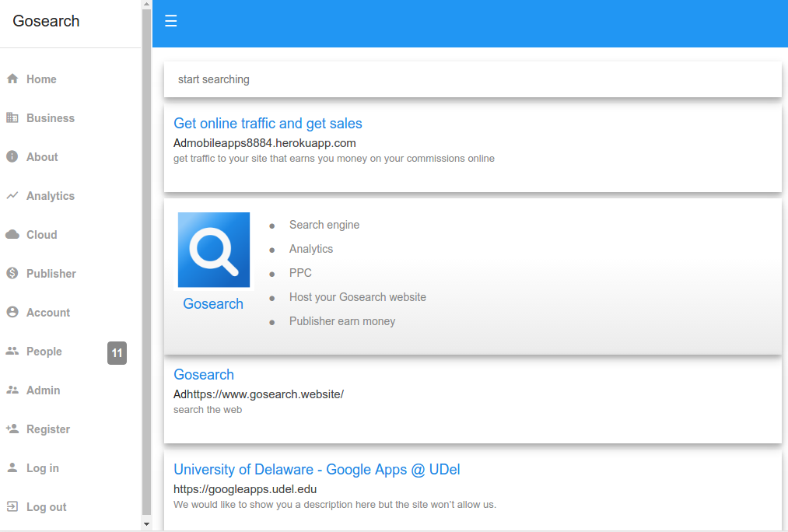Focus the start searching input field
Screen dimensions: 788x532
pyautogui.click(x=472, y=79)
